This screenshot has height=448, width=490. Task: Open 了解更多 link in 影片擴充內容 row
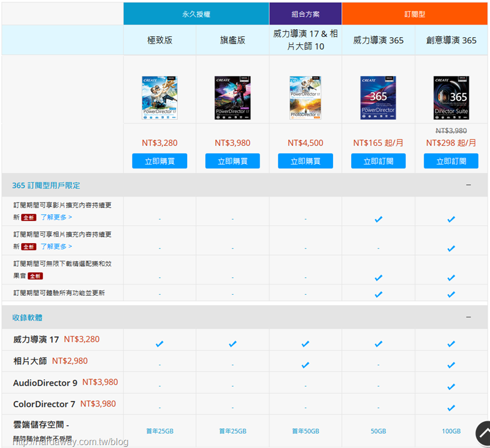[x=56, y=217]
